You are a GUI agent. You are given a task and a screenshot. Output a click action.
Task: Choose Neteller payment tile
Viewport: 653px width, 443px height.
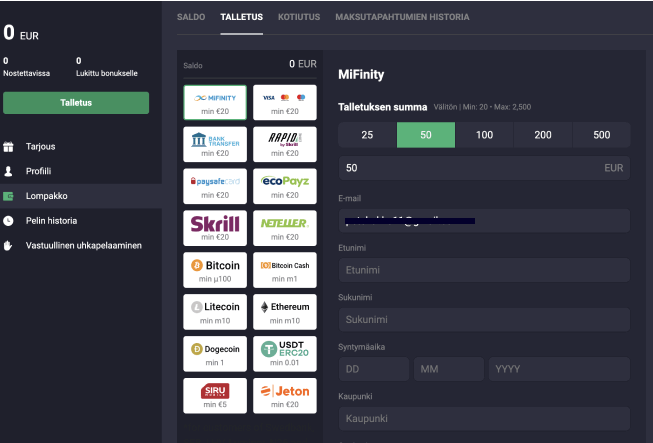(285, 228)
